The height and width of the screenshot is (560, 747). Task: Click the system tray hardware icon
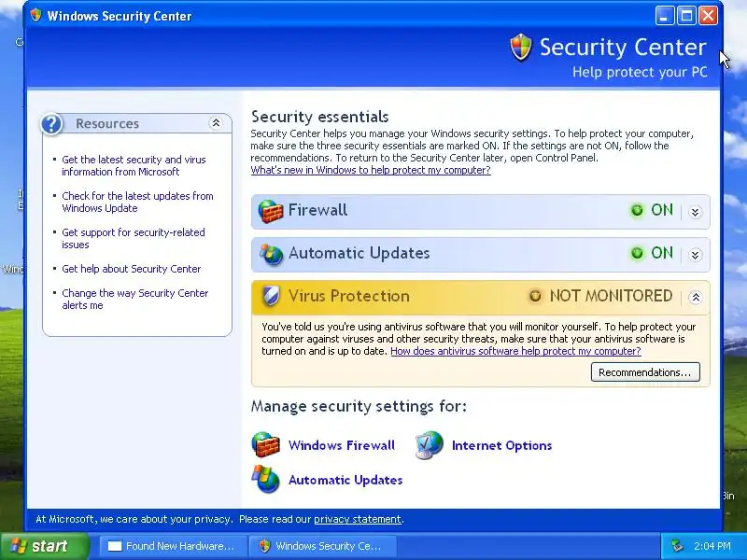coord(676,546)
